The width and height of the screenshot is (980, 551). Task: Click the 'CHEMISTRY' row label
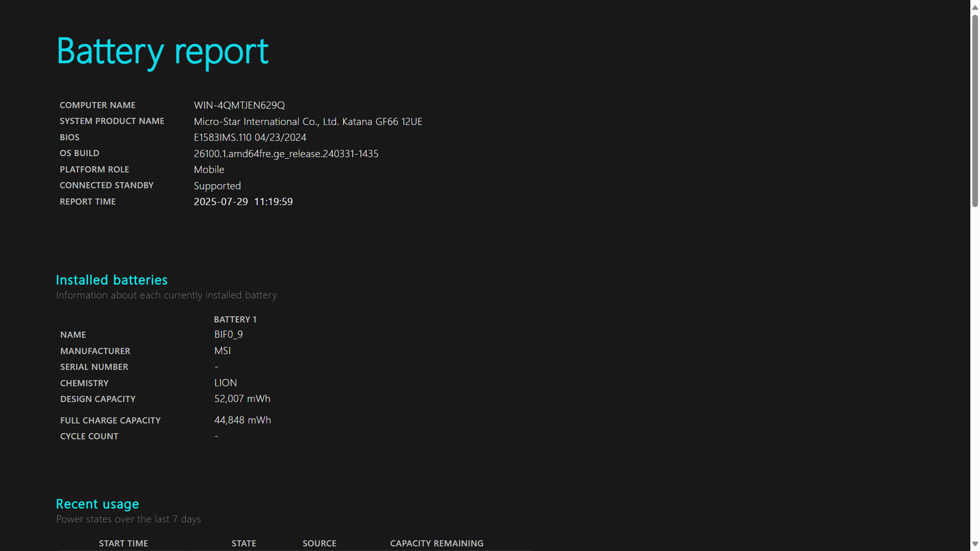pos(85,383)
